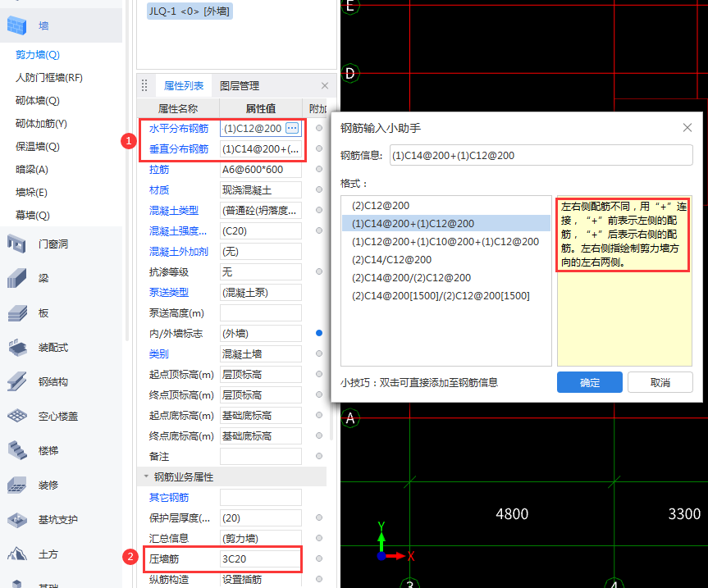Click the 保护层厚度 value (20)
Image resolution: width=708 pixels, height=588 pixels.
tap(261, 518)
